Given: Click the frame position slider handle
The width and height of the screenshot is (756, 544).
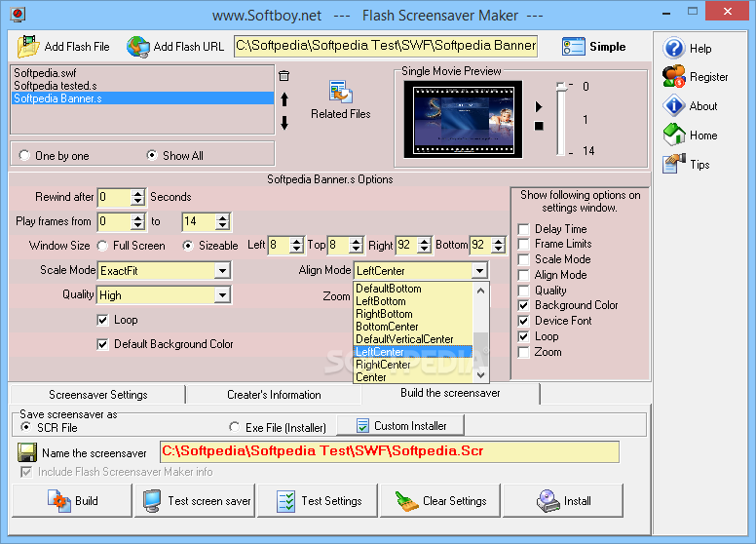Looking at the screenshot, I should [560, 87].
